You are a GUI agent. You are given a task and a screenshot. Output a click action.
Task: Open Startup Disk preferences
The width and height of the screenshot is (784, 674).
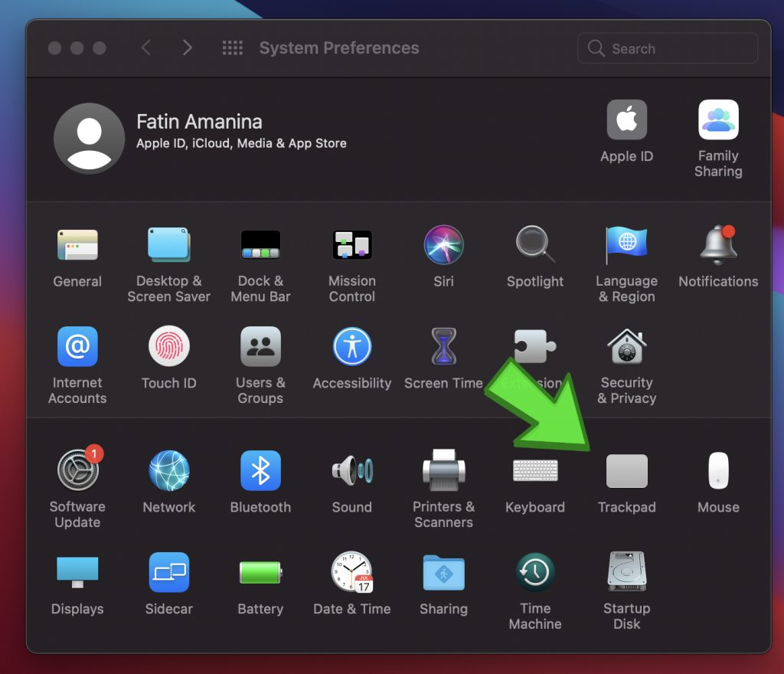click(x=626, y=572)
